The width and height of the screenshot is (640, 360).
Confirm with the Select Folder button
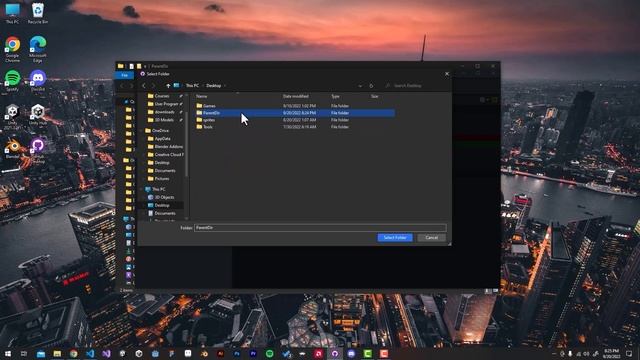[395, 238]
